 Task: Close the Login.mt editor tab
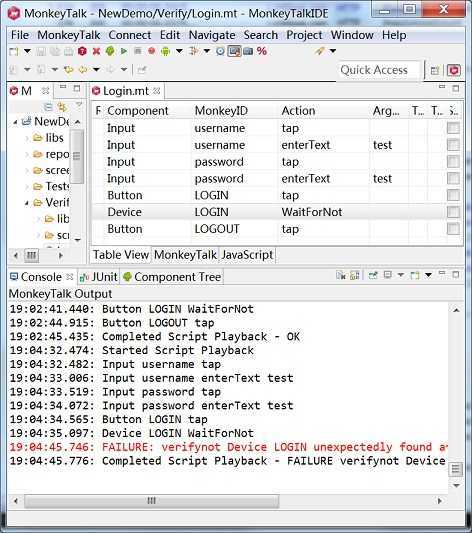pyautogui.click(x=157, y=91)
